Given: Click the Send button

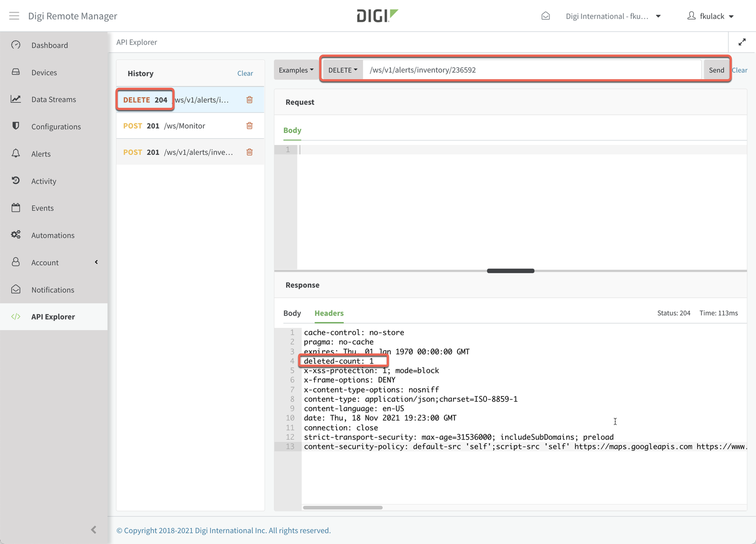Looking at the screenshot, I should point(716,70).
